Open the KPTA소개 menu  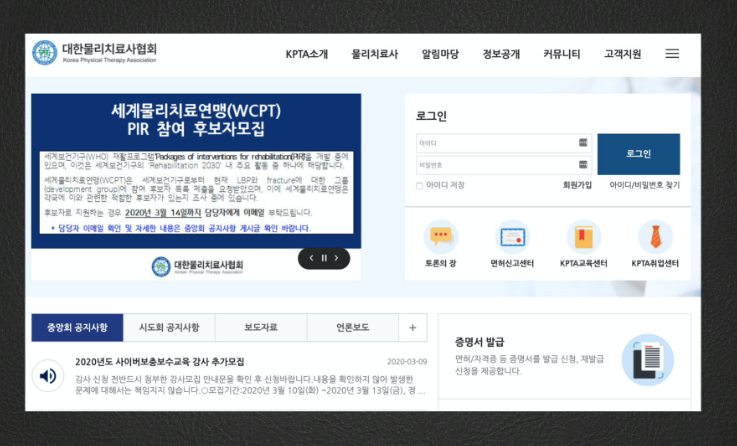307,54
